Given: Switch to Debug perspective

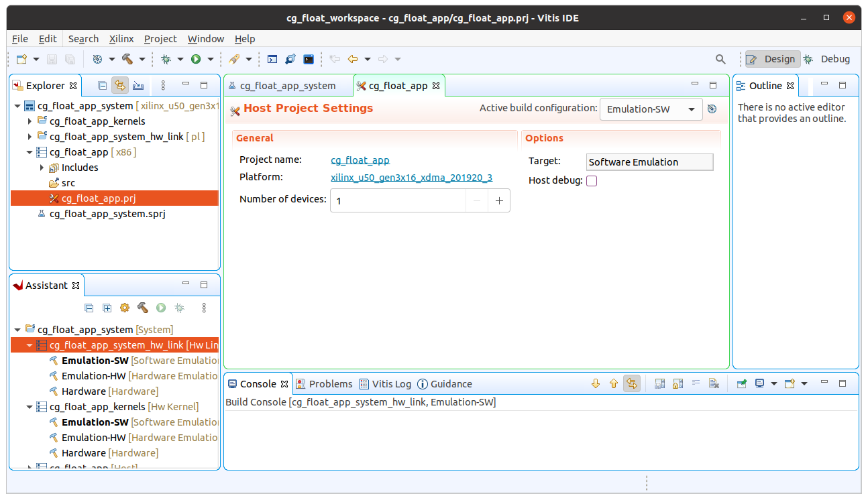Looking at the screenshot, I should click(827, 59).
